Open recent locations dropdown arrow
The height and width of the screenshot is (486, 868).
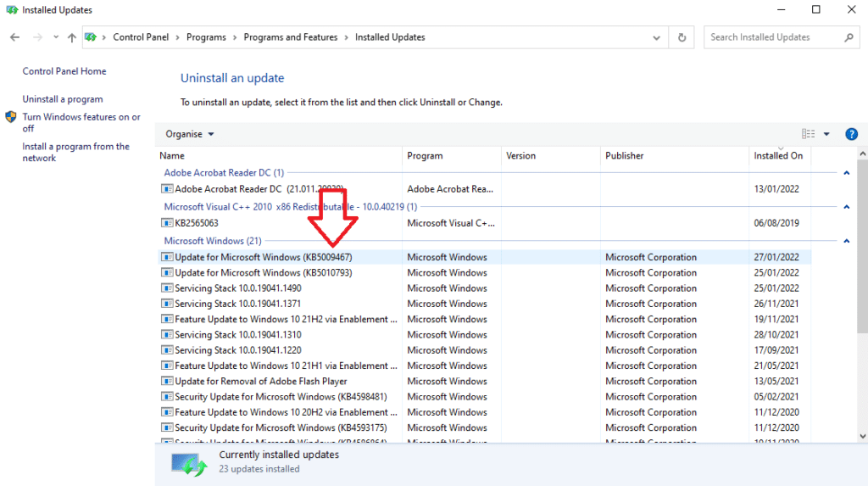(56, 37)
